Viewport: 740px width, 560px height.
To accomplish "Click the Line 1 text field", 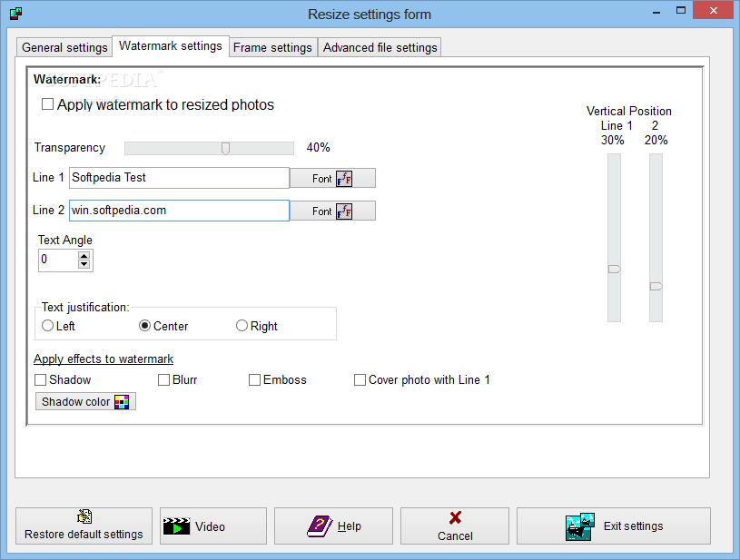I will (180, 178).
